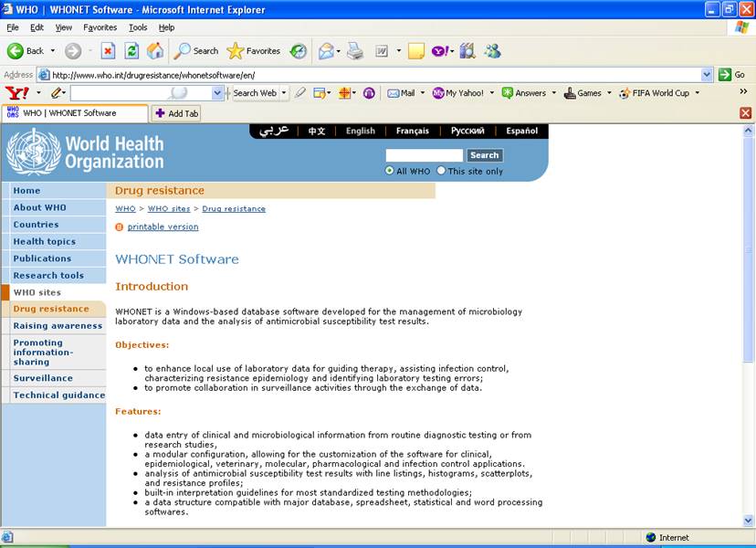Refresh the current page
756x548 pixels.
[130, 50]
